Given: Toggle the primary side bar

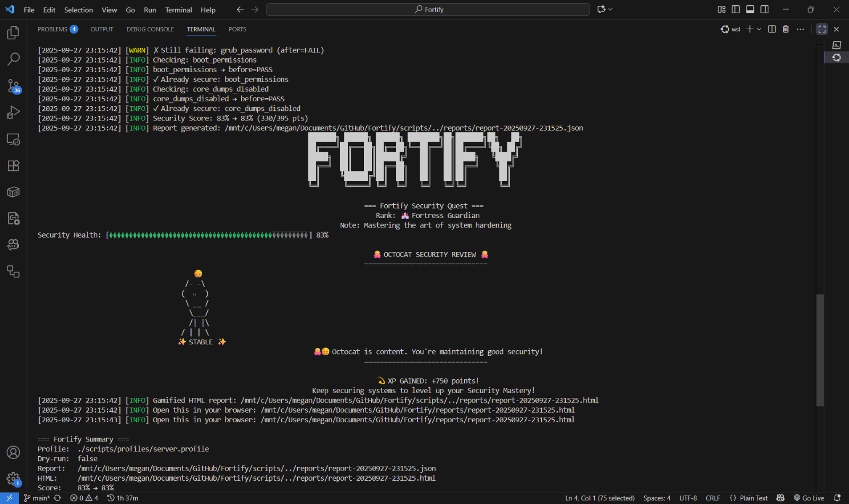Looking at the screenshot, I should (736, 10).
